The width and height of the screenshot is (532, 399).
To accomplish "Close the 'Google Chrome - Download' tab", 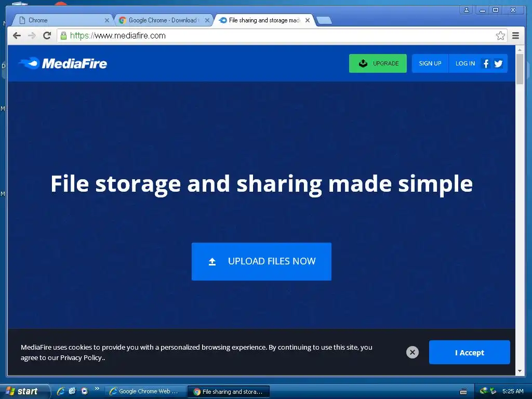I will point(207,20).
